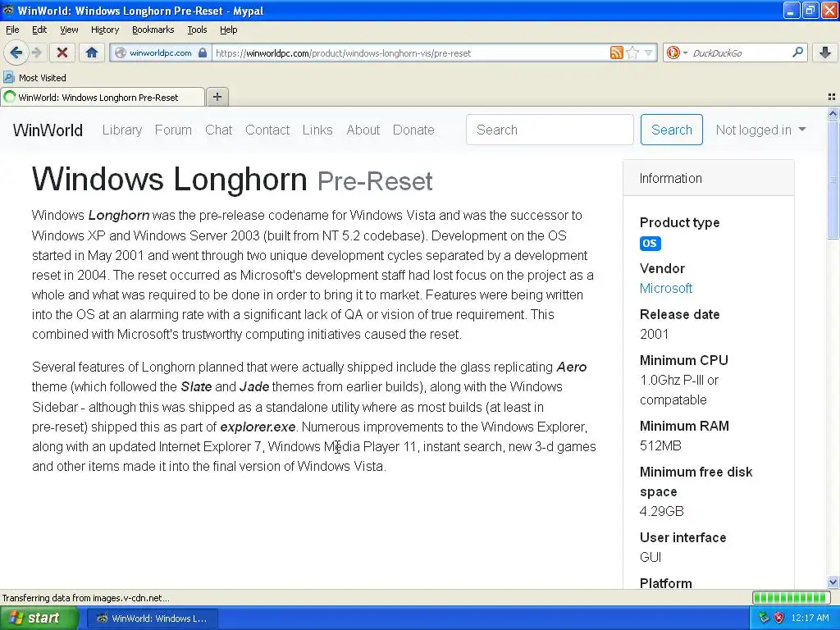The width and height of the screenshot is (840, 630).
Task: Click the page scrollbar down arrow
Action: [833, 582]
